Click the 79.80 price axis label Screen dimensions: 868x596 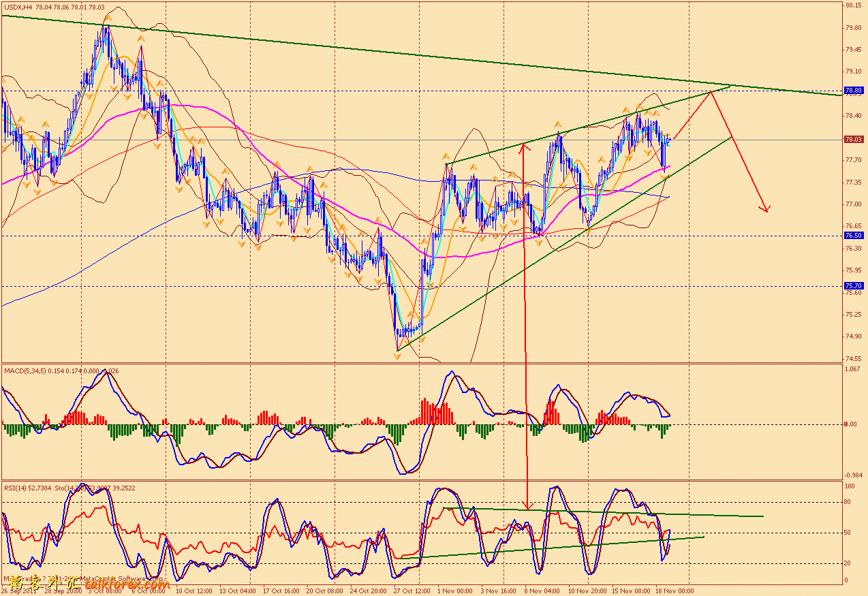[x=854, y=28]
